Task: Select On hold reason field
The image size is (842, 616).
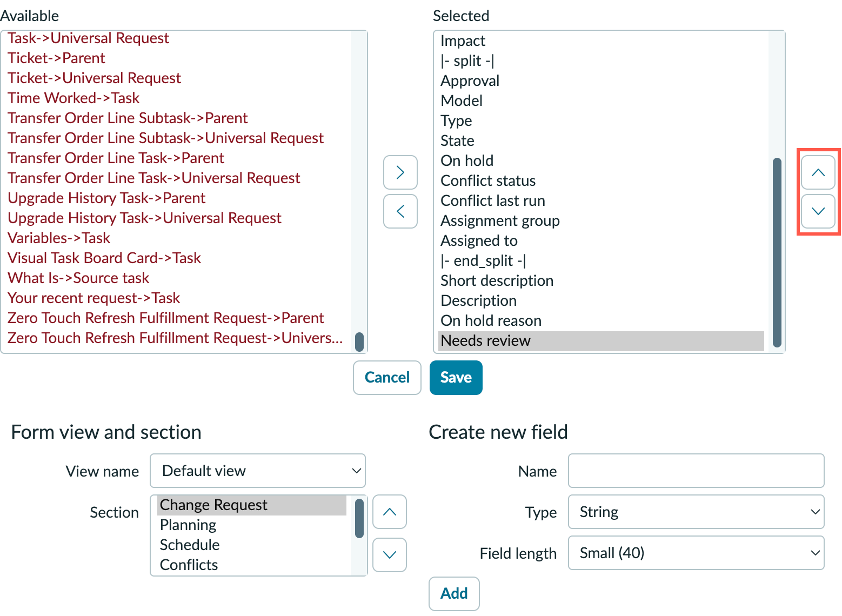Action: (601, 321)
